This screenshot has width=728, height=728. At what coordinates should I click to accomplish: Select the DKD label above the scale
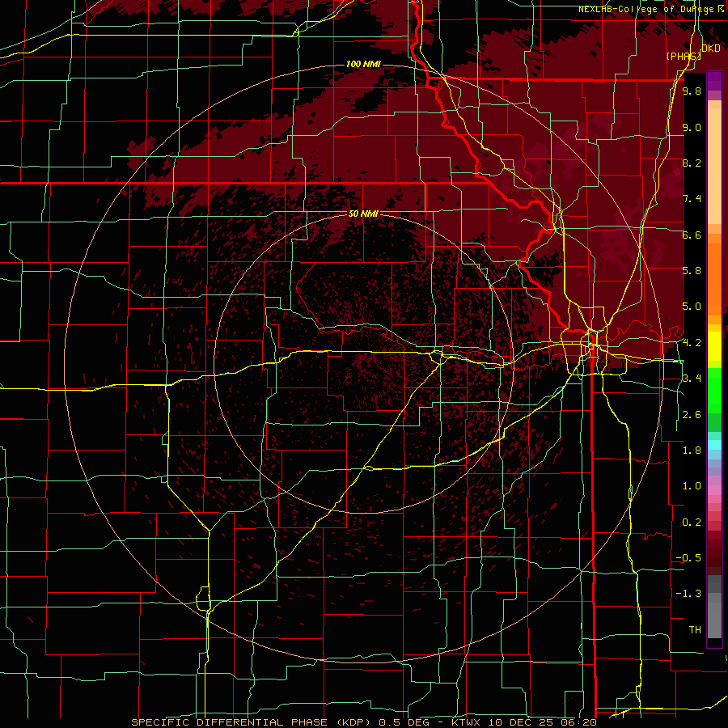tap(711, 49)
